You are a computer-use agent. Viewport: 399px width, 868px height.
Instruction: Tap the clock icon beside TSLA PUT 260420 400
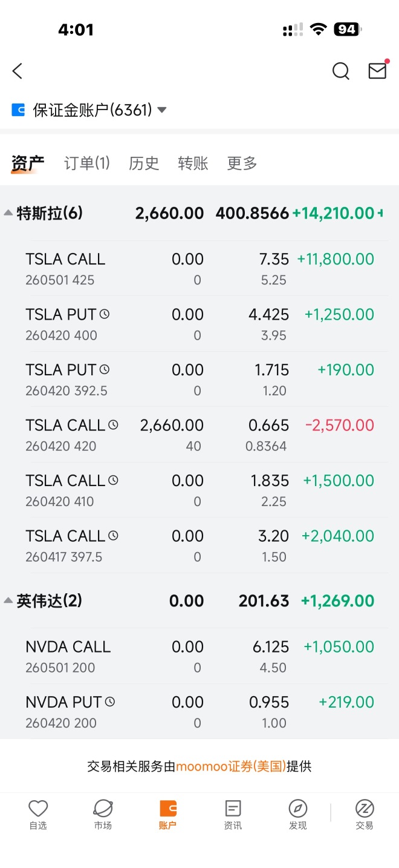105,314
